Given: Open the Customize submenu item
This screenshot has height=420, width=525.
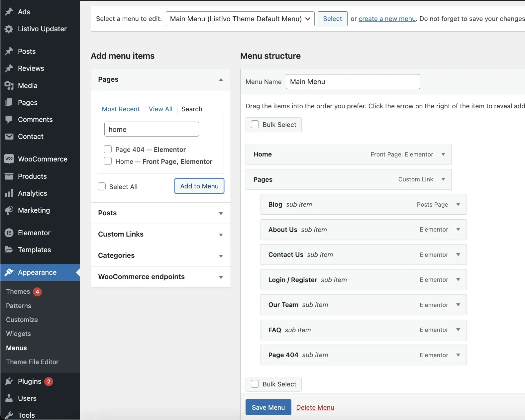Looking at the screenshot, I should tap(22, 320).
